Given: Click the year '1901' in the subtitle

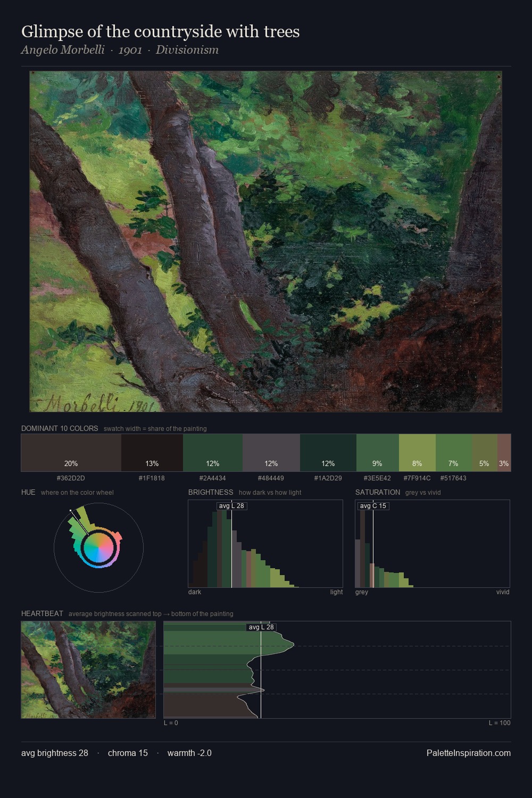Looking at the screenshot, I should (x=130, y=50).
